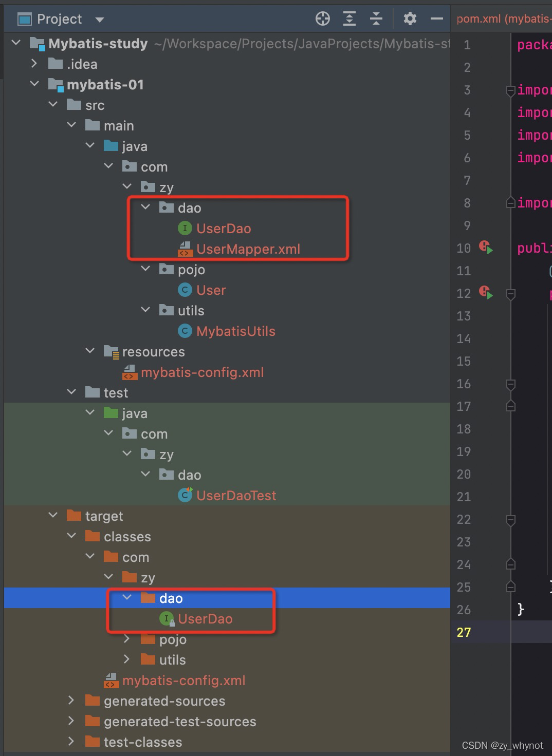The image size is (552, 756).
Task: Open the UserMapper.xml file
Action: [x=248, y=249]
